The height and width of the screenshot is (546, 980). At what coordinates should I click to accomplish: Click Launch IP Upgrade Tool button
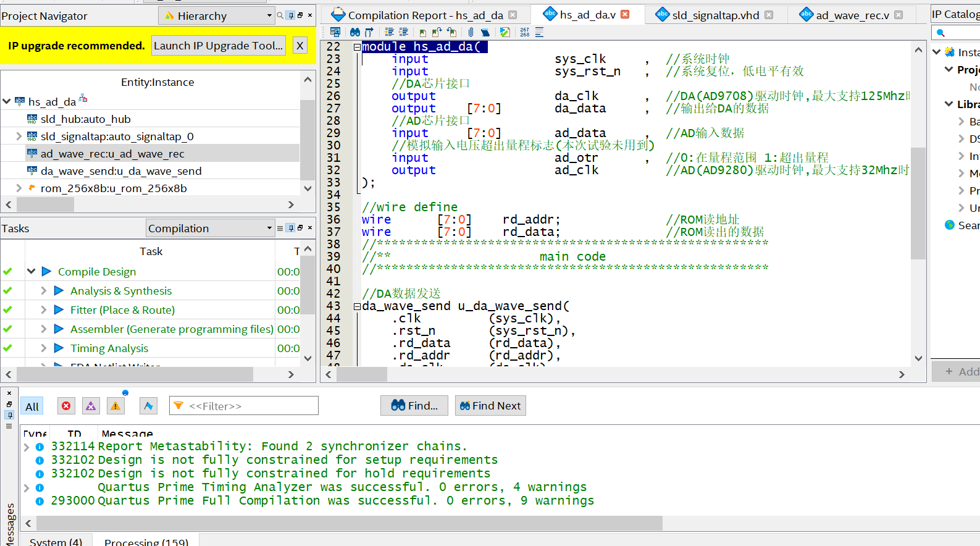218,45
